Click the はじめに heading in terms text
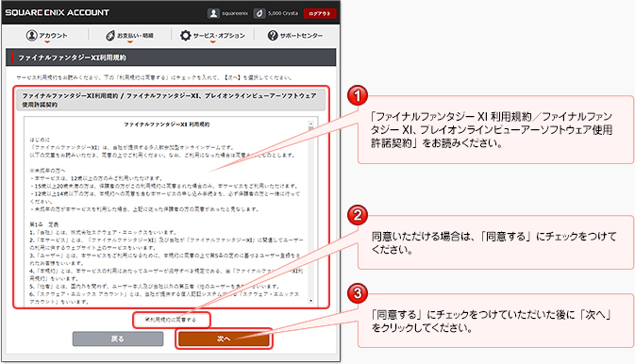The width and height of the screenshot is (635, 364). click(40, 140)
